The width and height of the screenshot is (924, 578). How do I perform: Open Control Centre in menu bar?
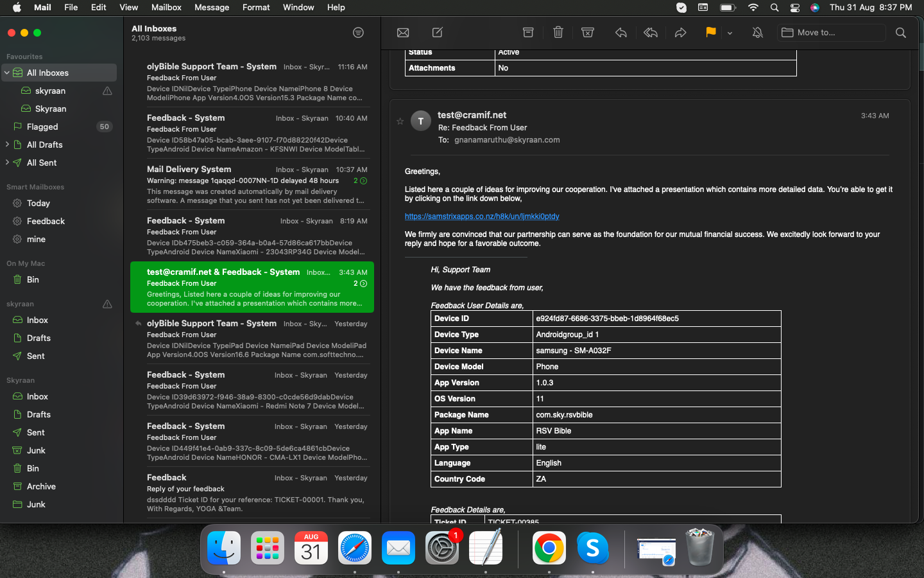794,7
